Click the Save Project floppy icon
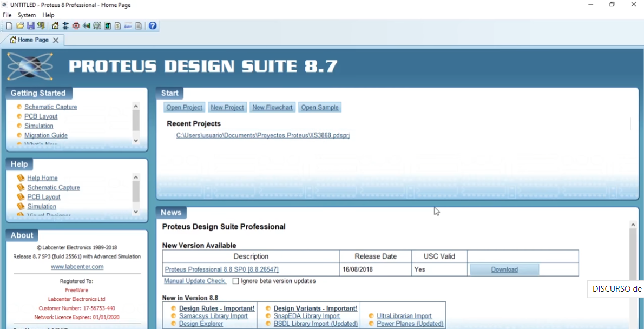 tap(30, 26)
